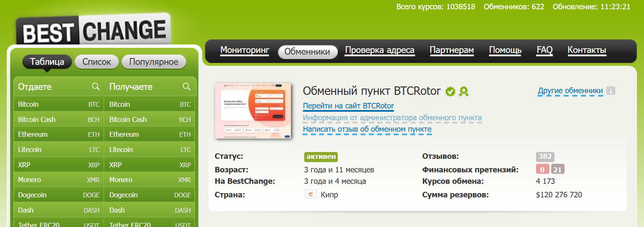This screenshot has width=644, height=227.
Task: Click green verified checkmark badge next to BTCRotor
Action: coord(450,91)
